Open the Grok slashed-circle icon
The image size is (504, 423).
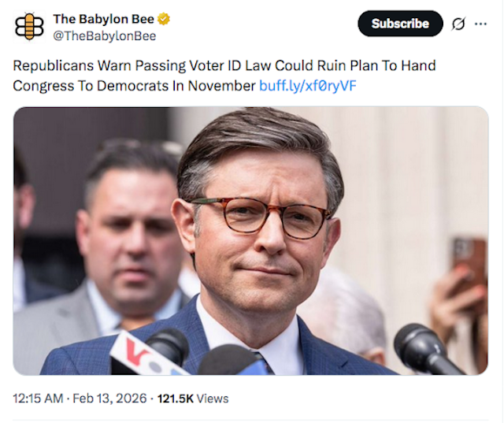[458, 24]
